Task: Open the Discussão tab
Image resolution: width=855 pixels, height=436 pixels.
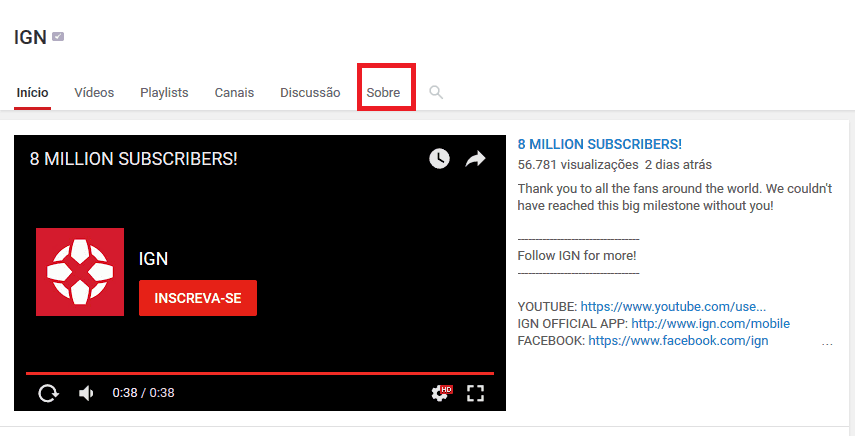Action: [x=310, y=93]
